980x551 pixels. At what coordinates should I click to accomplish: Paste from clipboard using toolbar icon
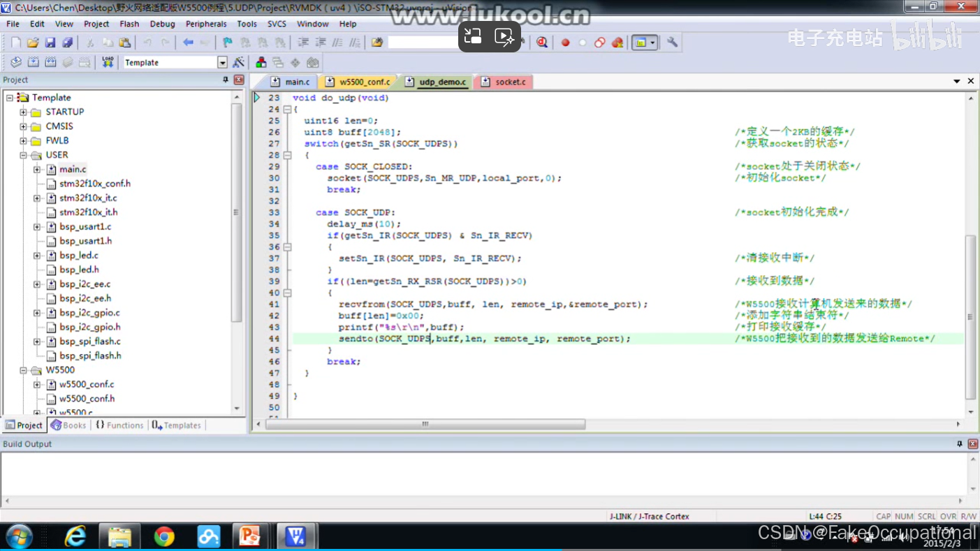tap(125, 43)
